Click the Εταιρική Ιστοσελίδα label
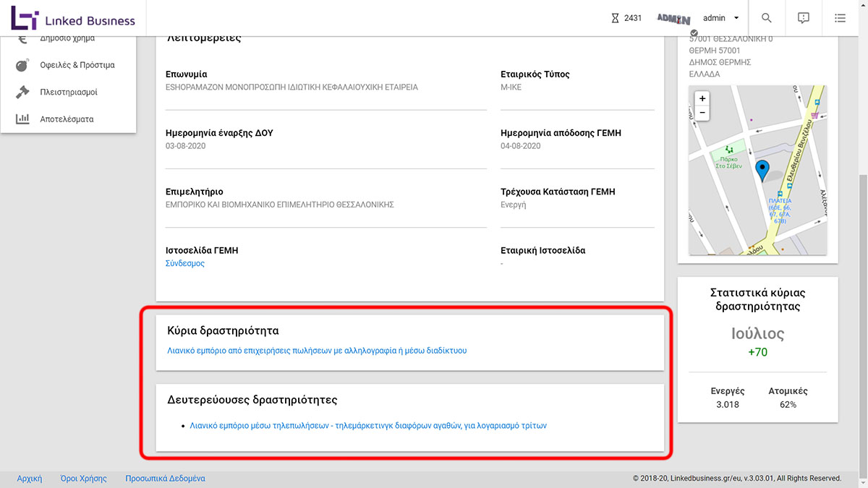 (x=543, y=250)
